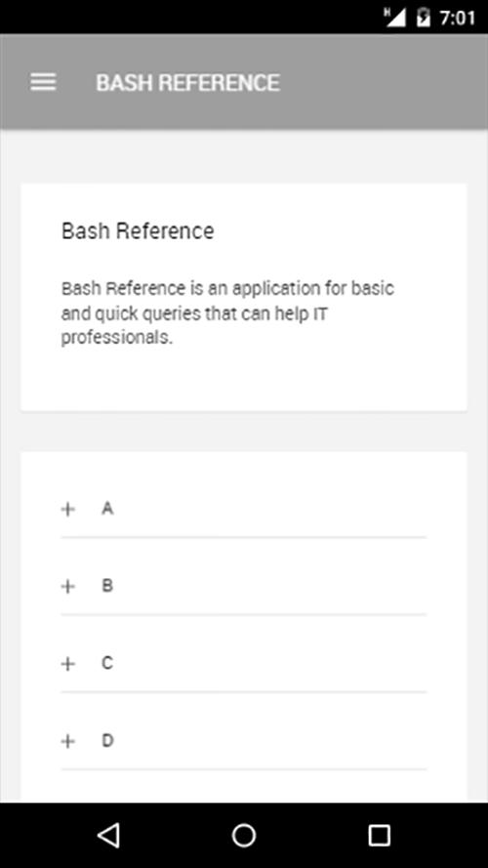The height and width of the screenshot is (868, 488).
Task: Select the letter D list row
Action: click(243, 742)
